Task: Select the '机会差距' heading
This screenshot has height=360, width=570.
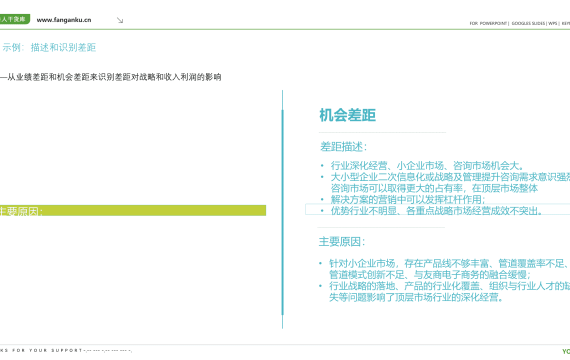Action: click(x=348, y=115)
